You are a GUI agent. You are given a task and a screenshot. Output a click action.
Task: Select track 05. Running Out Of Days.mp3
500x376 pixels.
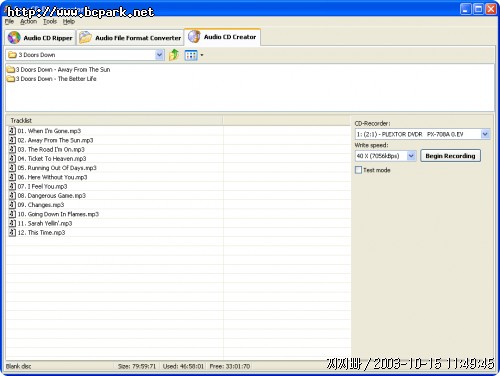coord(57,168)
